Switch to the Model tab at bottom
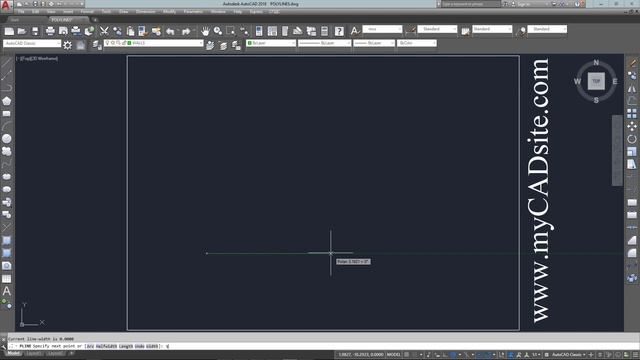This screenshot has width=640, height=360. [13, 353]
